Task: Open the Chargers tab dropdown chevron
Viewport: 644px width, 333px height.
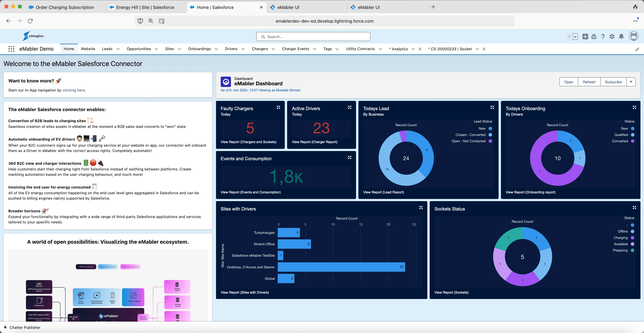Action: pos(273,49)
